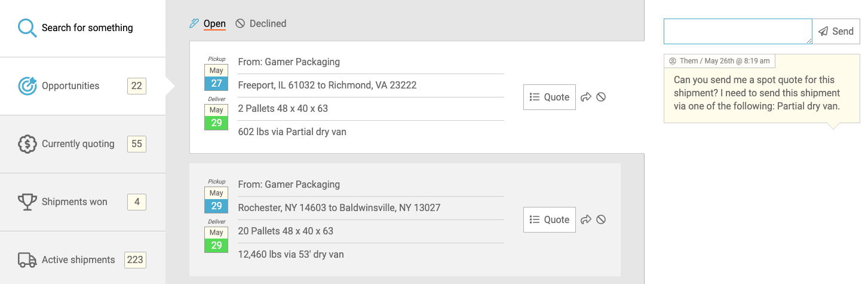
Task: Open Active shipments count badge 223
Action: (x=135, y=260)
